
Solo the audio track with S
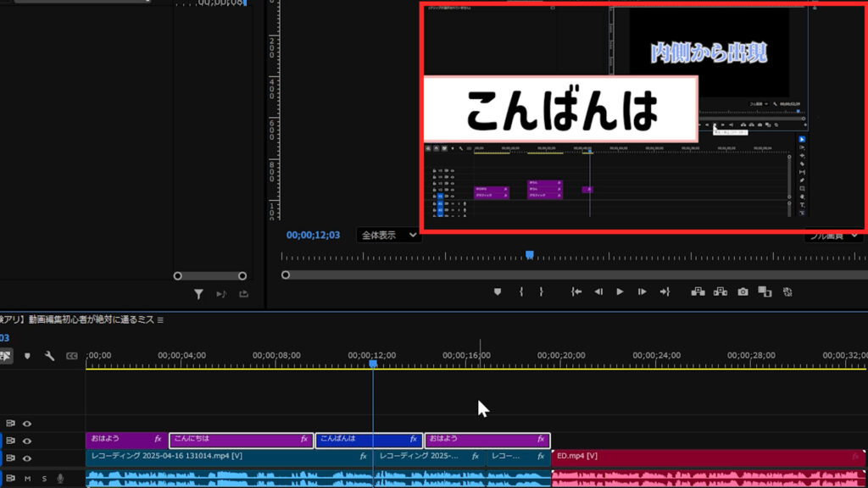coord(44,479)
